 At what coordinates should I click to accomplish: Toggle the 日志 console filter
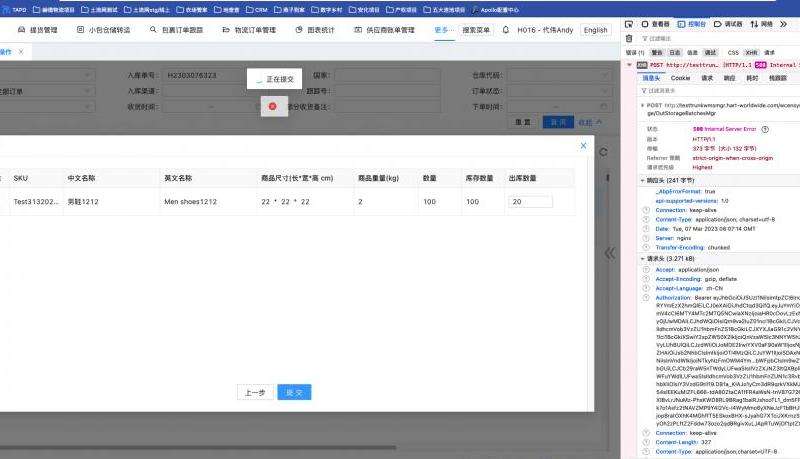click(x=675, y=53)
